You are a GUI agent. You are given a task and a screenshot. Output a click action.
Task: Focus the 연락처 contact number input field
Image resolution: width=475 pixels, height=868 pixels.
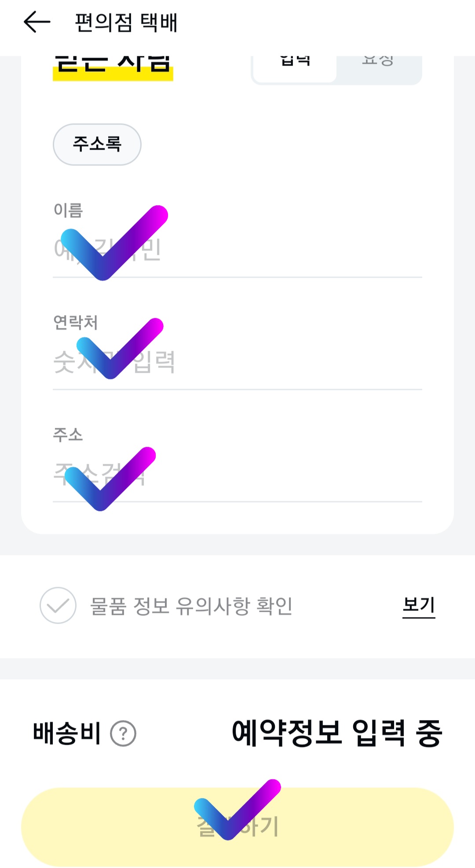(x=237, y=362)
